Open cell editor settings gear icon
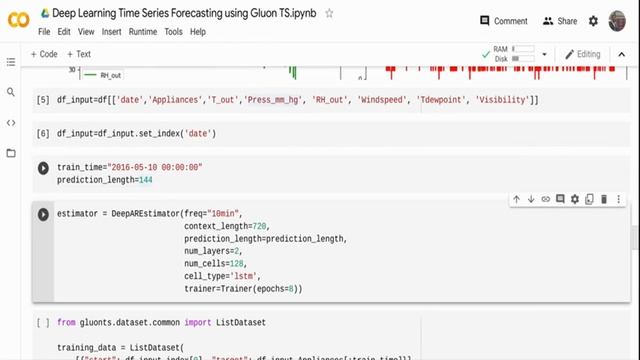 pyautogui.click(x=575, y=199)
